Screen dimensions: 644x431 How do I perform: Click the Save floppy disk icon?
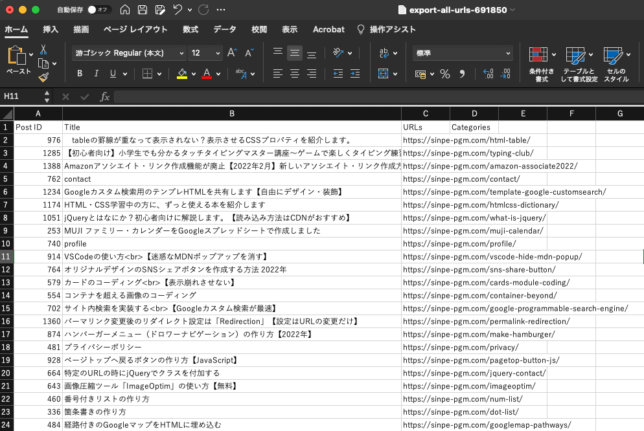[x=142, y=9]
